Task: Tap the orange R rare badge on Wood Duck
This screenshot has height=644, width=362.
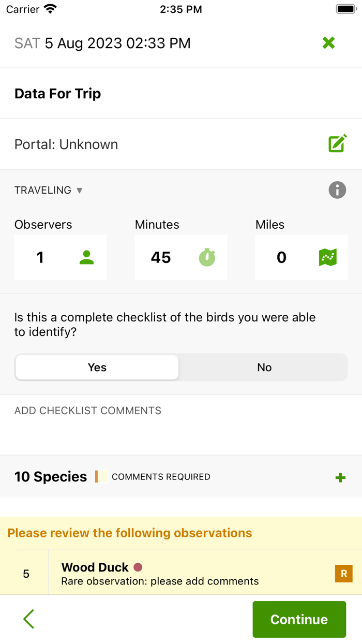Action: click(x=343, y=574)
